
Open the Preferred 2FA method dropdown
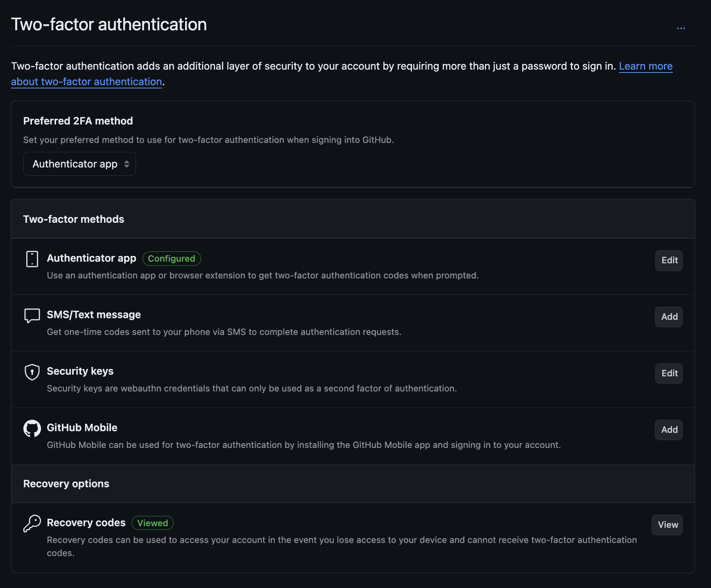79,164
